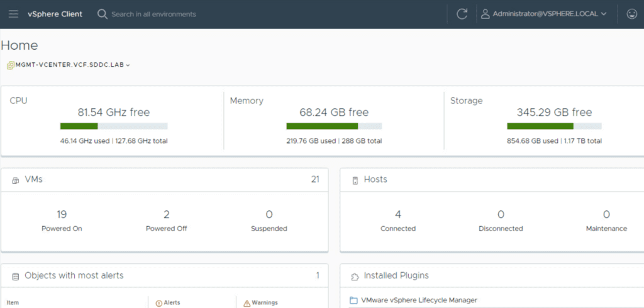Click the user account icon

[x=485, y=14]
